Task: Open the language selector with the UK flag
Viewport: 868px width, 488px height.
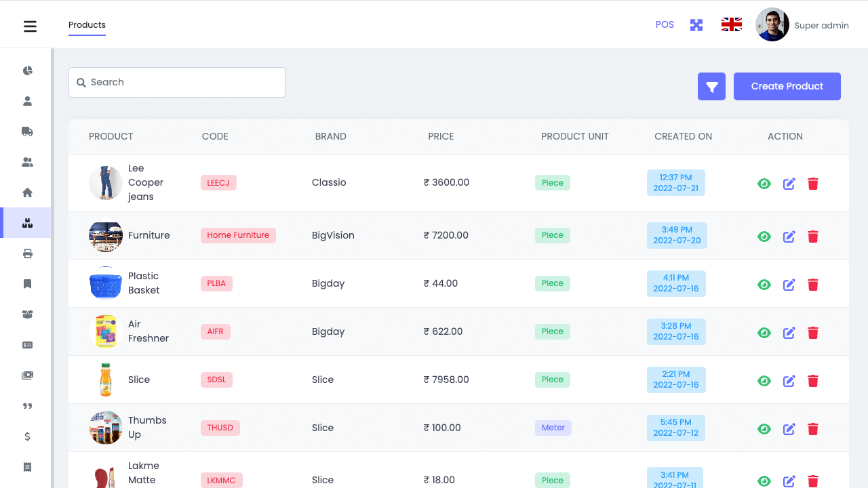Action: pyautogui.click(x=731, y=24)
